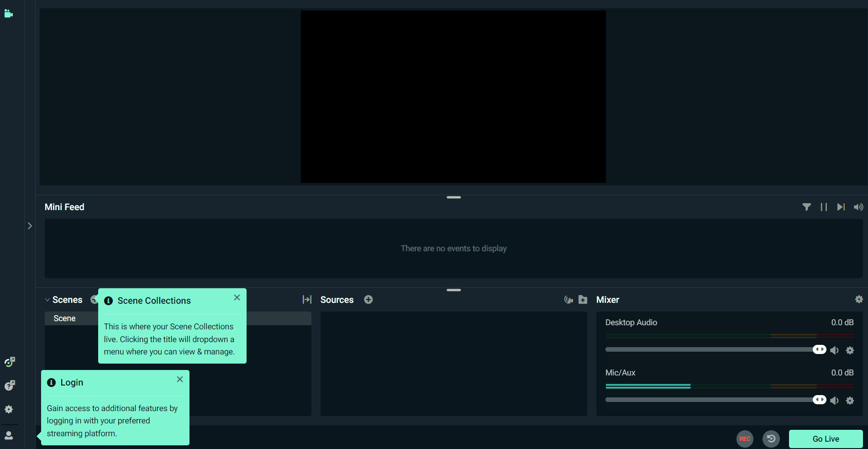Add a new source with plus icon
Screen dimensions: 868x449
tap(368, 300)
